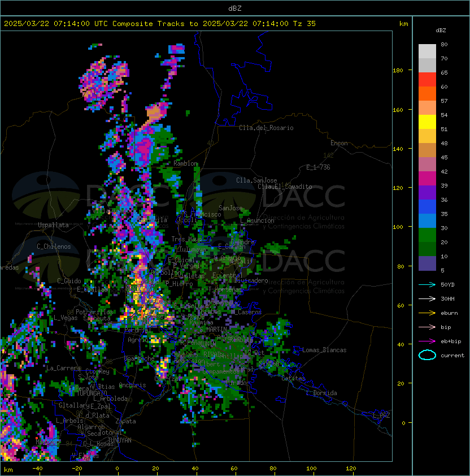470x476 pixels.
Task: Click the magenta eb+bip arrow icon
Action: click(427, 341)
